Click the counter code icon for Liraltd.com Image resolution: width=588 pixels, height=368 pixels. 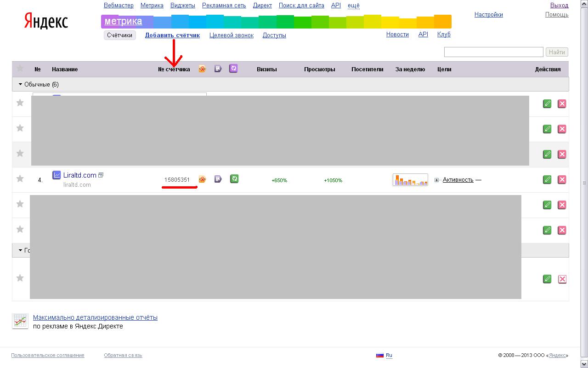click(x=202, y=179)
